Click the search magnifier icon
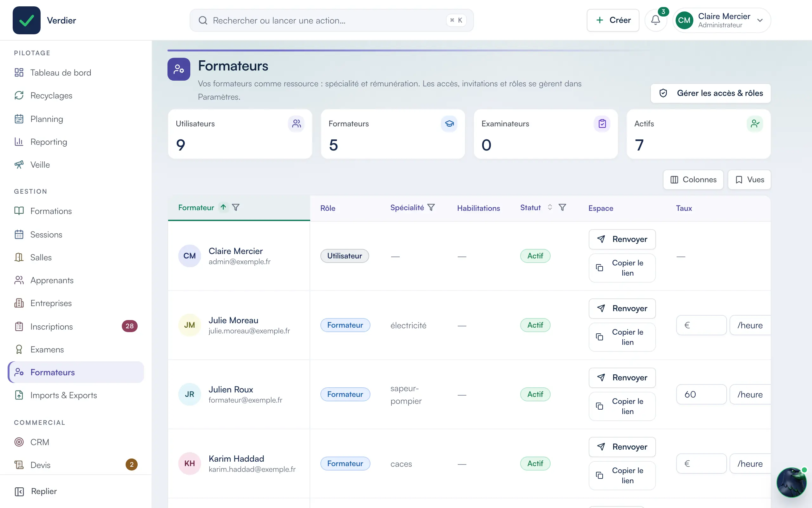812x508 pixels. click(x=203, y=21)
